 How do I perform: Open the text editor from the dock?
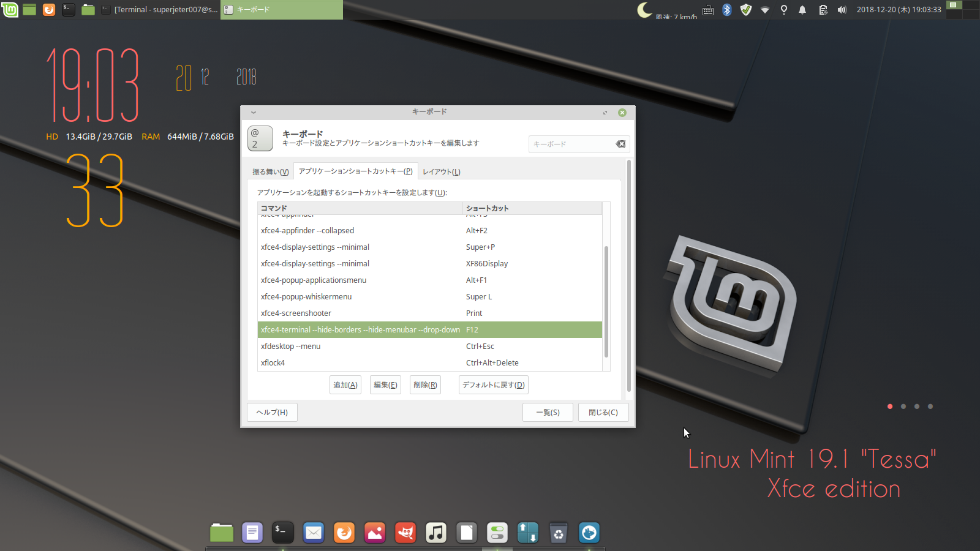click(x=252, y=533)
